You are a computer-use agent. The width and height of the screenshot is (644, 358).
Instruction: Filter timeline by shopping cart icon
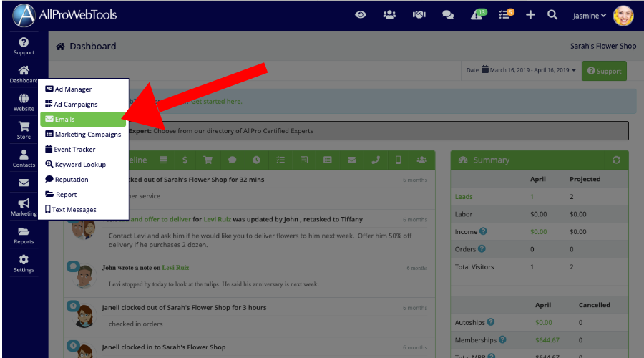click(209, 160)
